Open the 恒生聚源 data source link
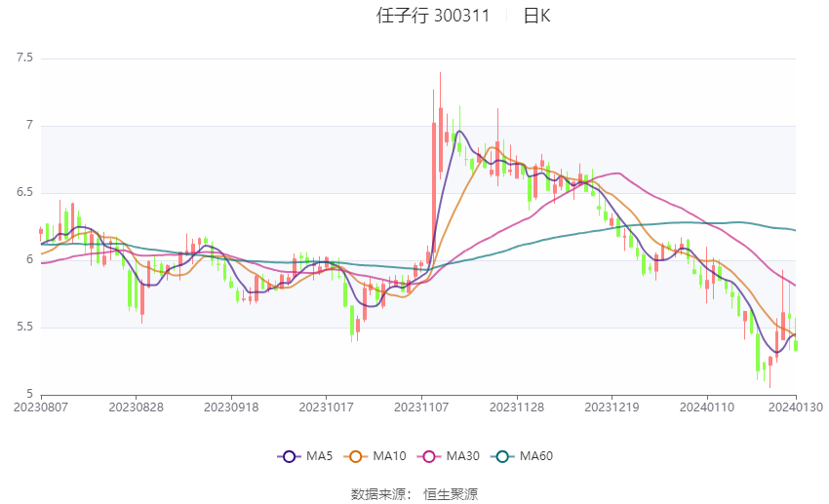829x504 pixels. tap(451, 493)
